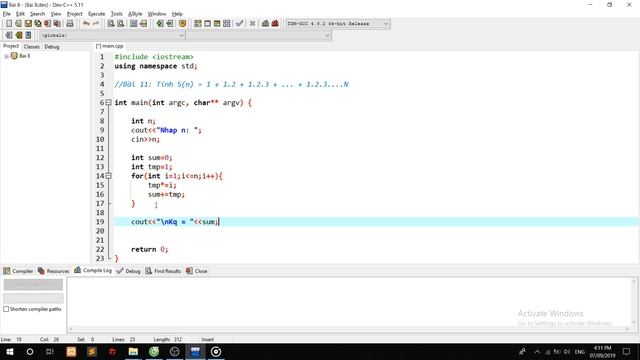Click the compile log vertical scrollbar
640x360 pixels.
(634, 302)
